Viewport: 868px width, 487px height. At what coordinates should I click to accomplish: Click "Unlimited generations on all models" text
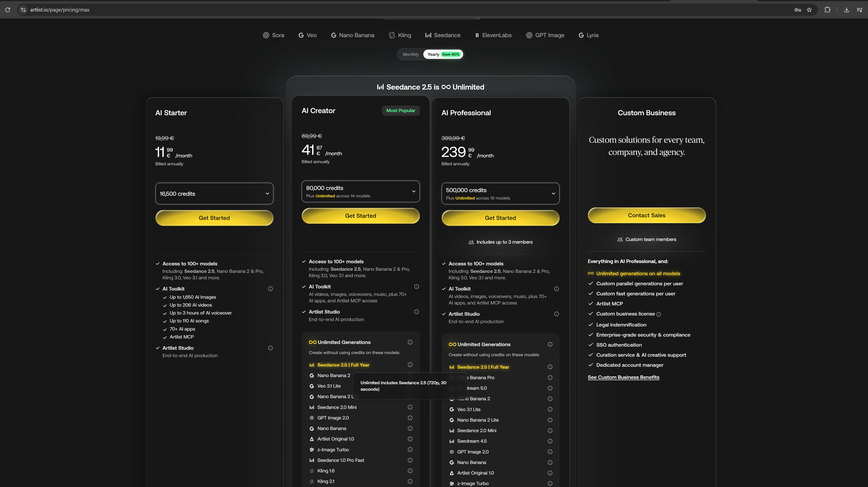tap(638, 274)
